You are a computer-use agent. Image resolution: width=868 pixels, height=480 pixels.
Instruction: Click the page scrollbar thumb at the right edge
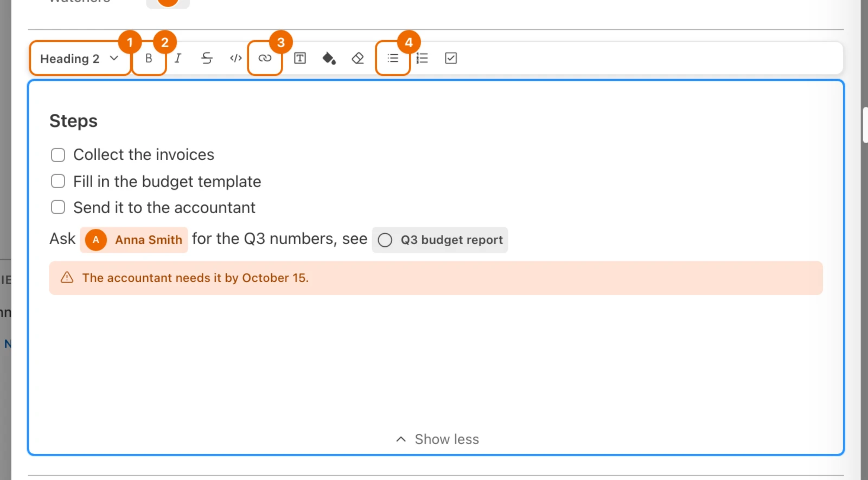[865, 125]
